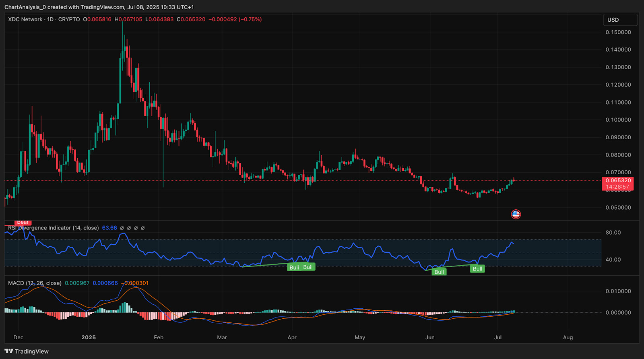Click the 80.00 level on RSI scale

(x=613, y=233)
